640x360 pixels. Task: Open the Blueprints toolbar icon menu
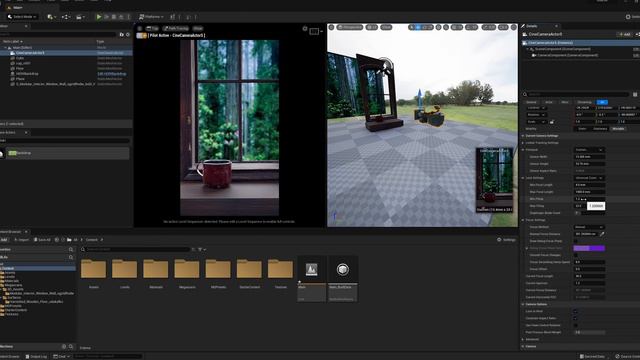click(x=65, y=17)
